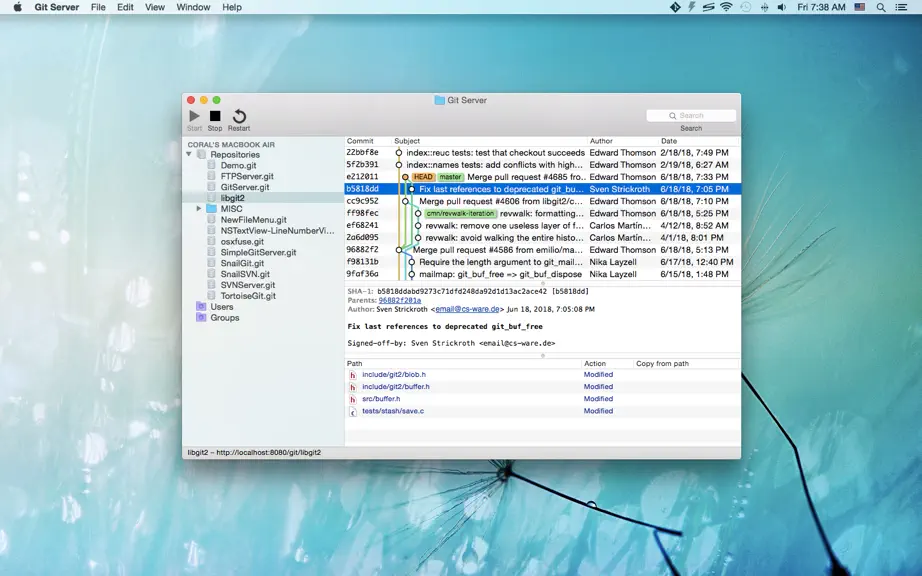Screen dimensions: 922x576
Task: Open tests/stash/save.c file path
Action: [393, 411]
